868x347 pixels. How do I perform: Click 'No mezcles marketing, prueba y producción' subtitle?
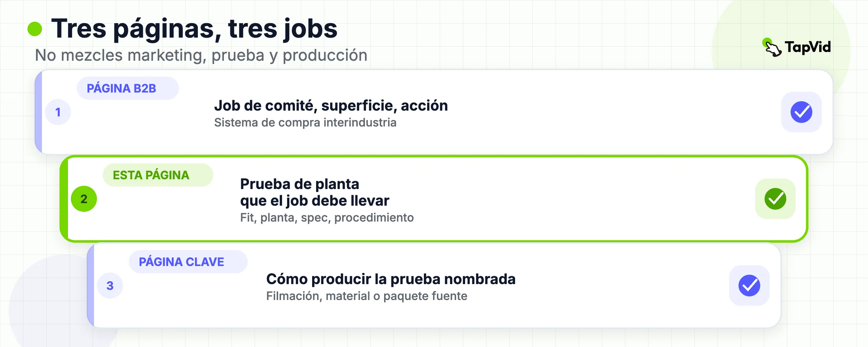coord(201,55)
